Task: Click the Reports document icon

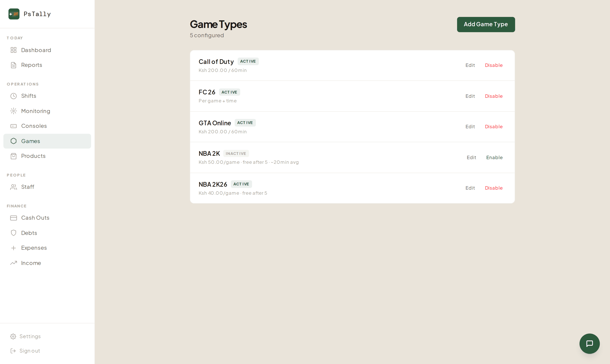Action: (14, 65)
